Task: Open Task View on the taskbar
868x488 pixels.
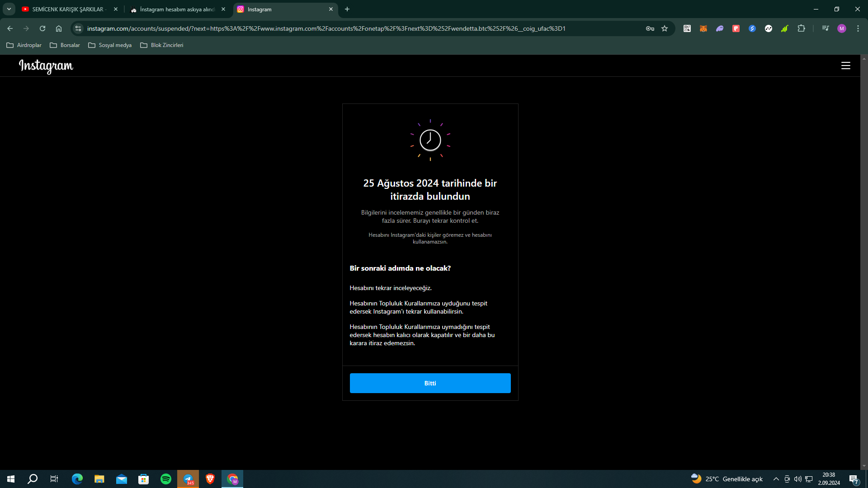Action: (x=54, y=479)
